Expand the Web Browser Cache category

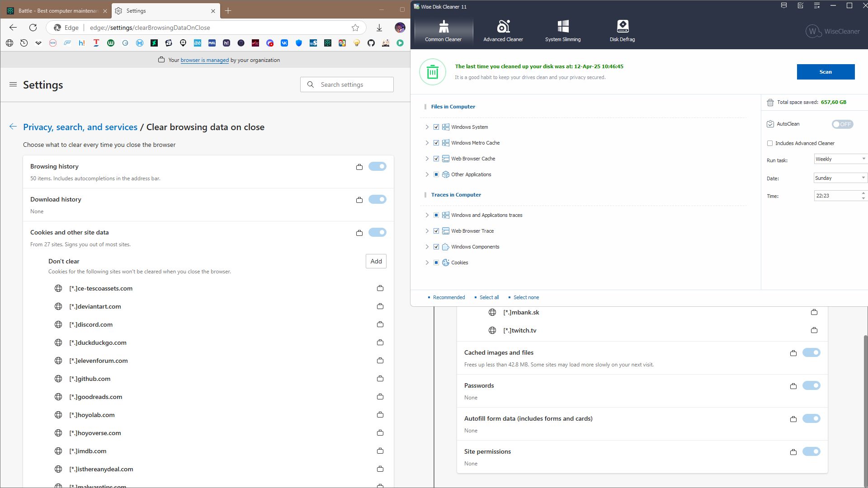[427, 159]
